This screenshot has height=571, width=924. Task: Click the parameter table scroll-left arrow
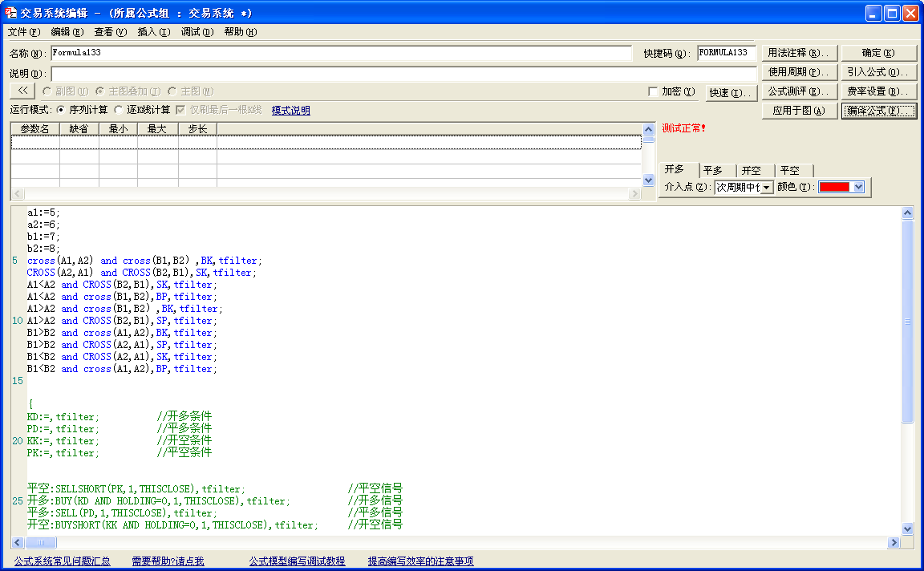pos(17,194)
